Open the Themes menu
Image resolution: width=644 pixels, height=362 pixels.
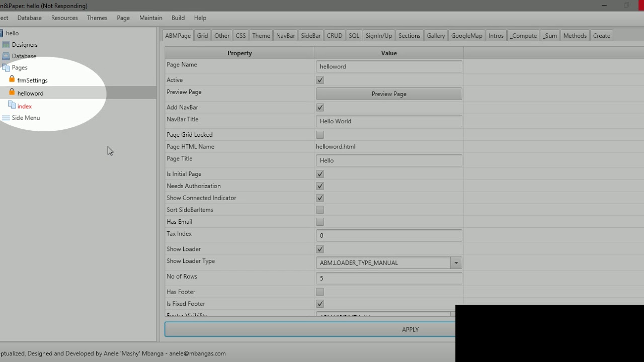click(97, 18)
